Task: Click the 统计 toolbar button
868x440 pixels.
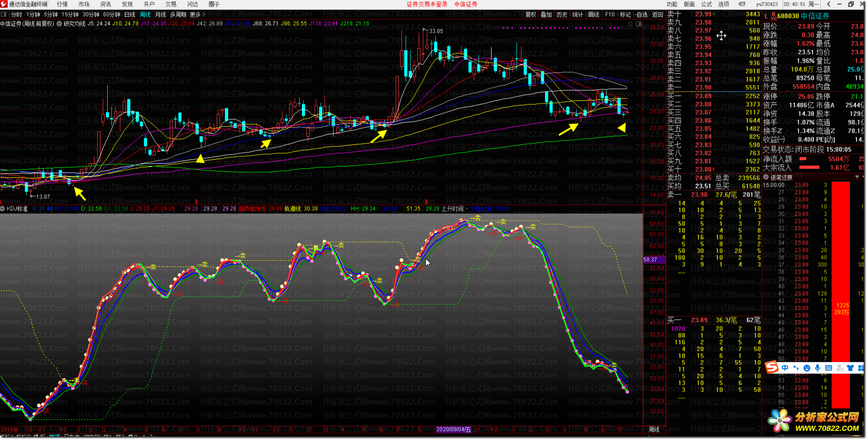Action: click(578, 14)
